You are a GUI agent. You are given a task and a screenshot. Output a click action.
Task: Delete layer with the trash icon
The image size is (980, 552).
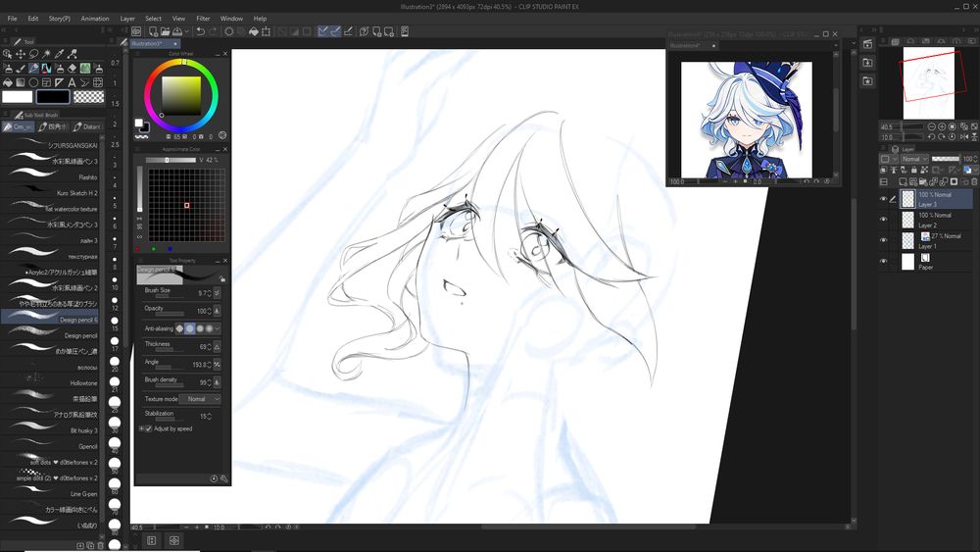point(974,182)
